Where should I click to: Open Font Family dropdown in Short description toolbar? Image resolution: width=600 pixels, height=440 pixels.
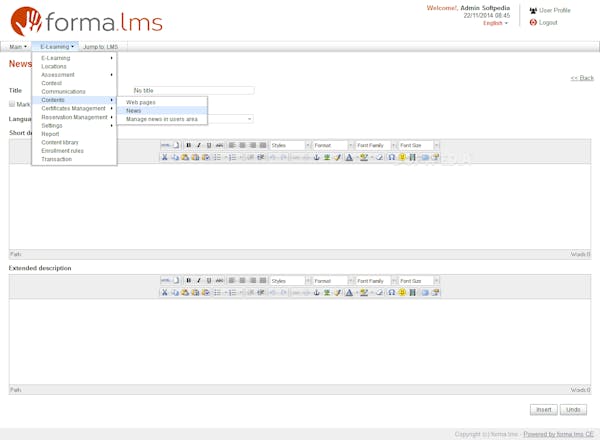tap(376, 145)
